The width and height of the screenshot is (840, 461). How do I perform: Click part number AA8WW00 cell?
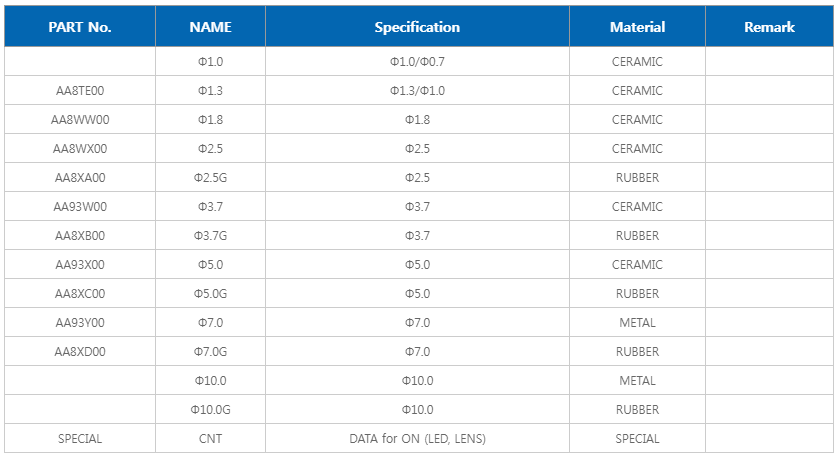[x=80, y=120]
